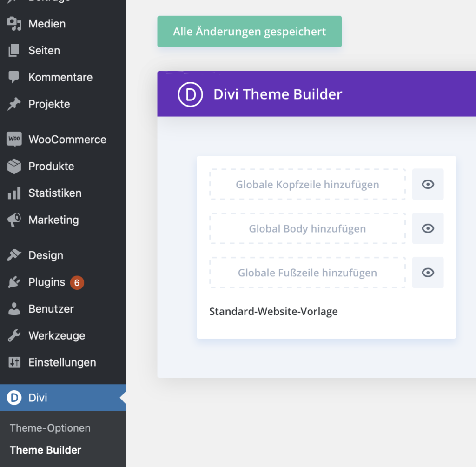This screenshot has height=467, width=476.
Task: Open Theme Builder submenu link
Action: click(x=46, y=450)
